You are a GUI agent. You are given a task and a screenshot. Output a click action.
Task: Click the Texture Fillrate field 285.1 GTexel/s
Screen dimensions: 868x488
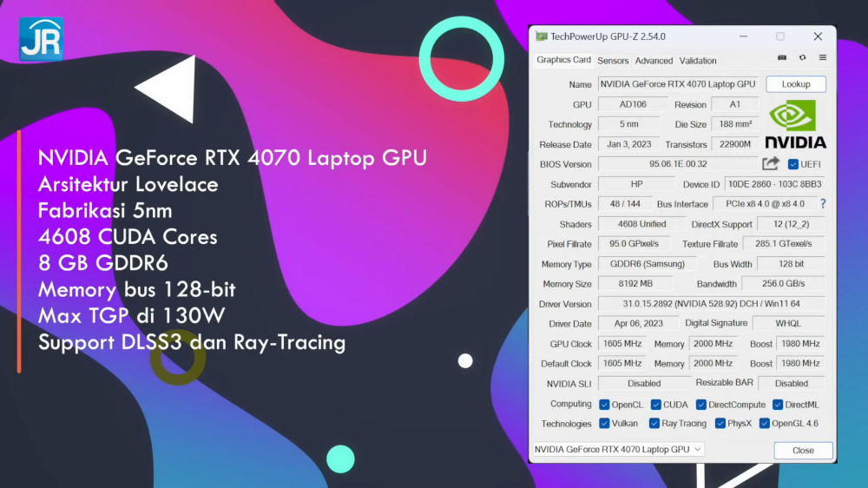783,244
